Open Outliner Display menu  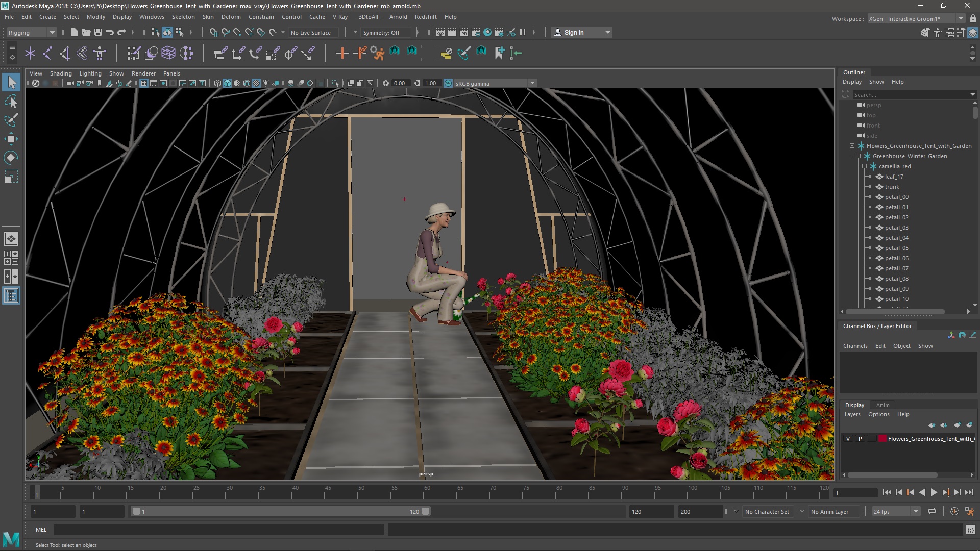coord(852,82)
